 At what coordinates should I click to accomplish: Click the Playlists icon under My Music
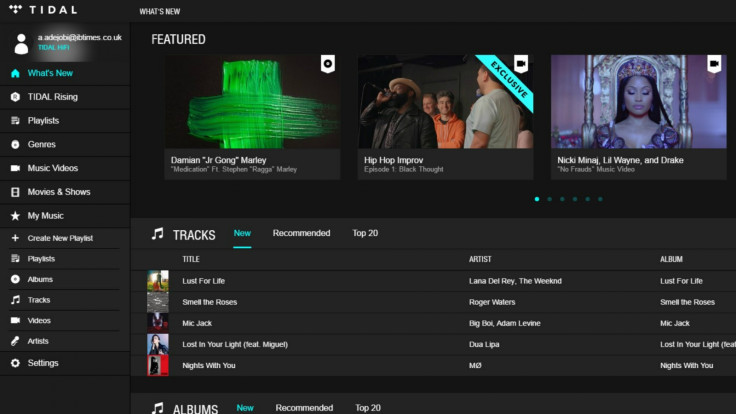coord(15,259)
